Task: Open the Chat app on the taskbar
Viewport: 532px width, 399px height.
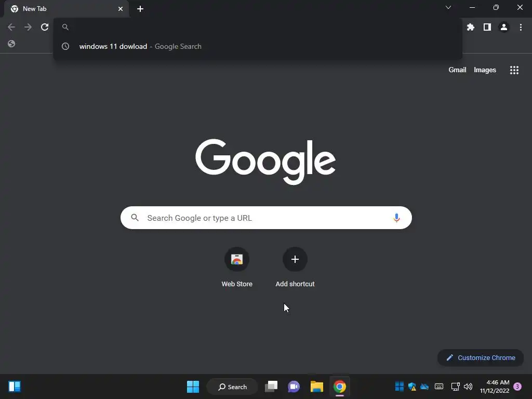Action: [294, 387]
